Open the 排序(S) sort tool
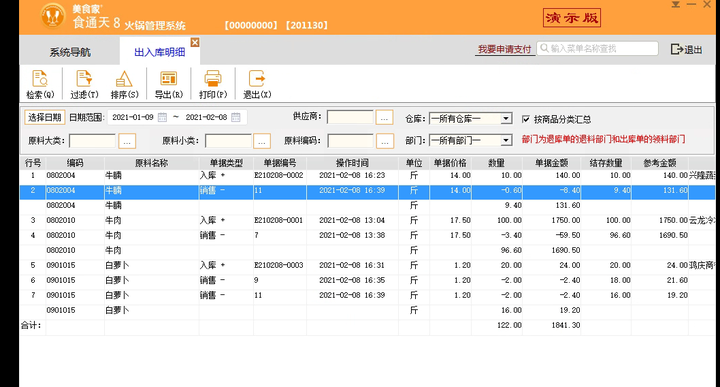This screenshot has height=387, width=720. tap(124, 84)
